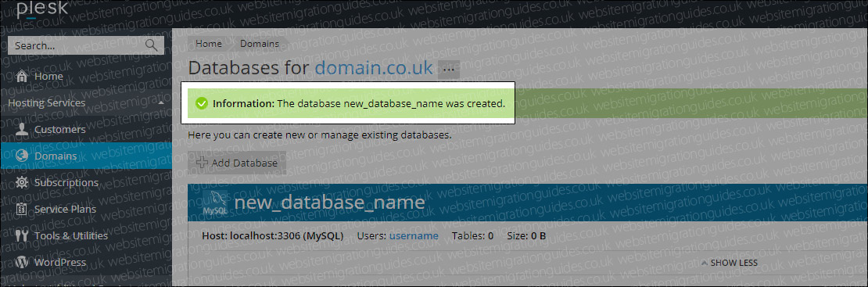The image size is (868, 287).
Task: Open Tools & Utilities in sidebar
Action: pos(71,235)
